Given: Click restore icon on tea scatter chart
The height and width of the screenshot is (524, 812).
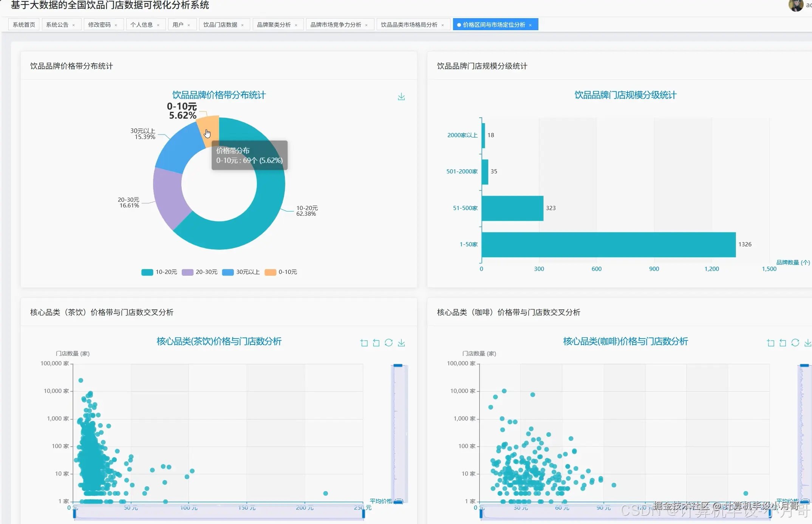Looking at the screenshot, I should point(388,343).
